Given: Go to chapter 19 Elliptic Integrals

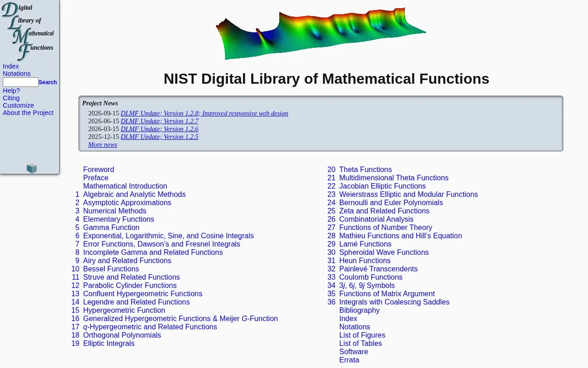Looking at the screenshot, I should pos(109,343).
